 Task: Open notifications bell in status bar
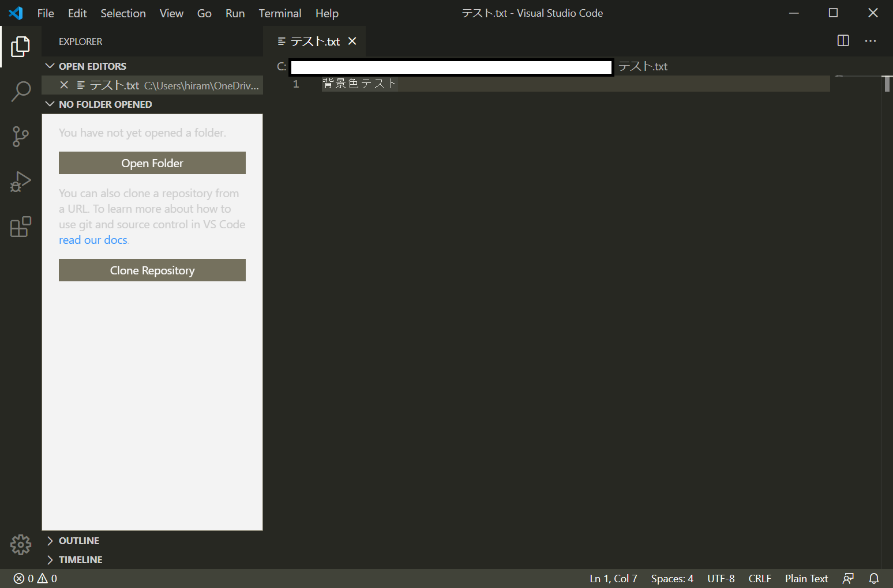click(874, 578)
